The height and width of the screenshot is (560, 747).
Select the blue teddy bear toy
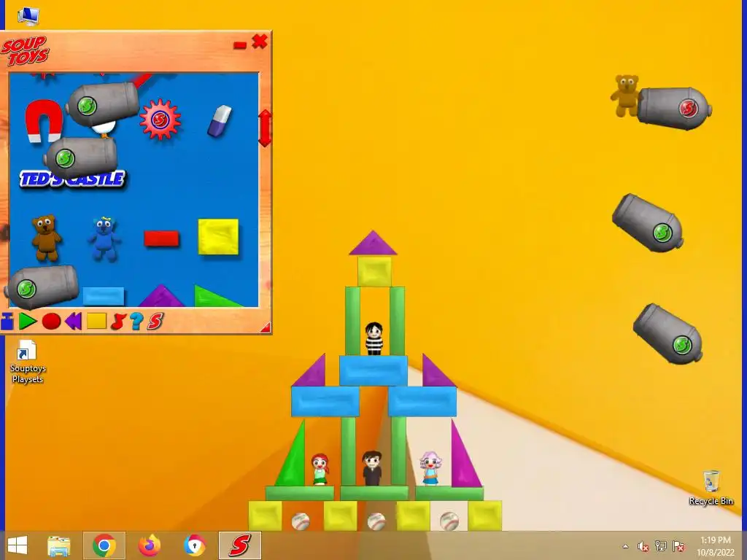(104, 238)
